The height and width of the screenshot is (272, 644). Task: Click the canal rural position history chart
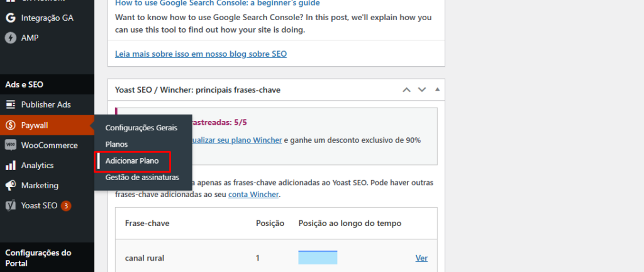[x=318, y=258]
